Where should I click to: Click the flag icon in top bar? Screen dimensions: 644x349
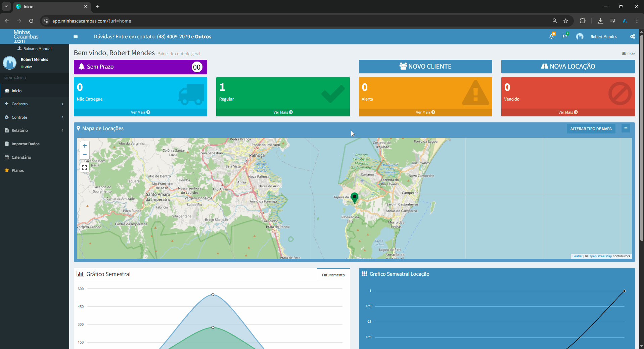point(565,36)
